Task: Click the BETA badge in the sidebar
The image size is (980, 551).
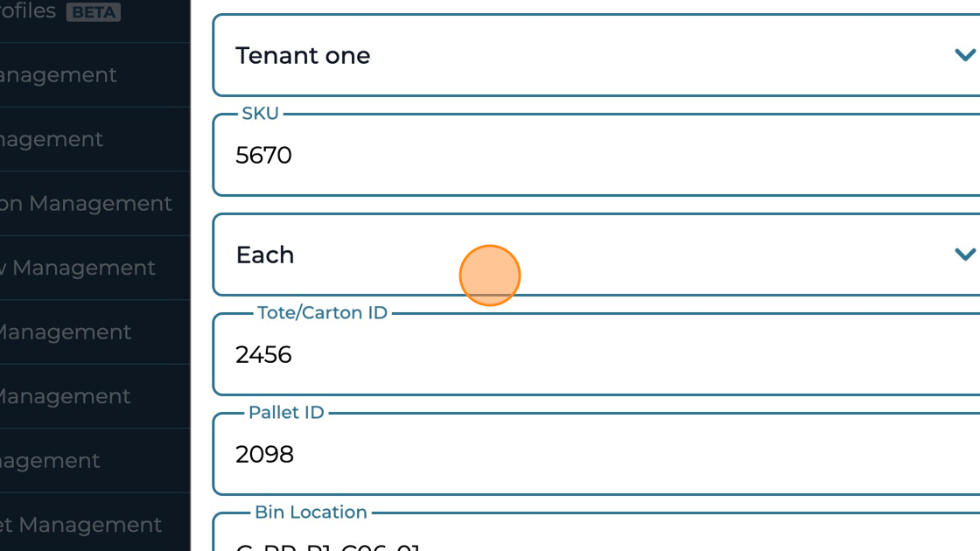Action: click(93, 12)
